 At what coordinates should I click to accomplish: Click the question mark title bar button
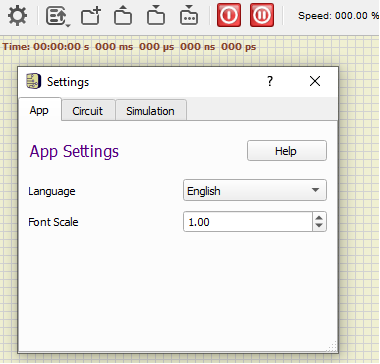coord(270,81)
